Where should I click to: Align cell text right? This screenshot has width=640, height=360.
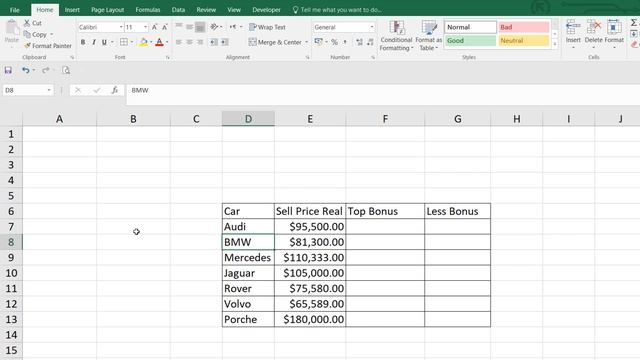click(x=200, y=42)
